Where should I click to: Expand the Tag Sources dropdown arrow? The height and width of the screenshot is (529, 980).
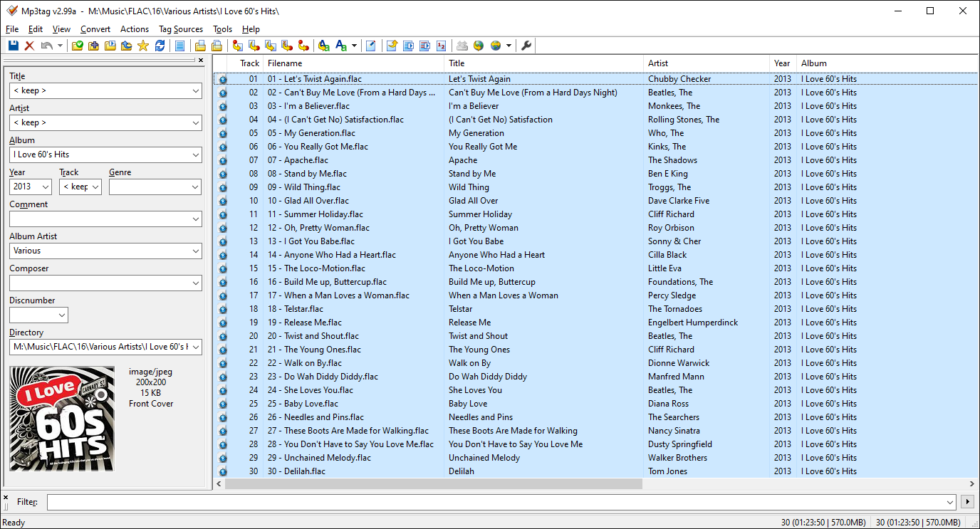(509, 46)
